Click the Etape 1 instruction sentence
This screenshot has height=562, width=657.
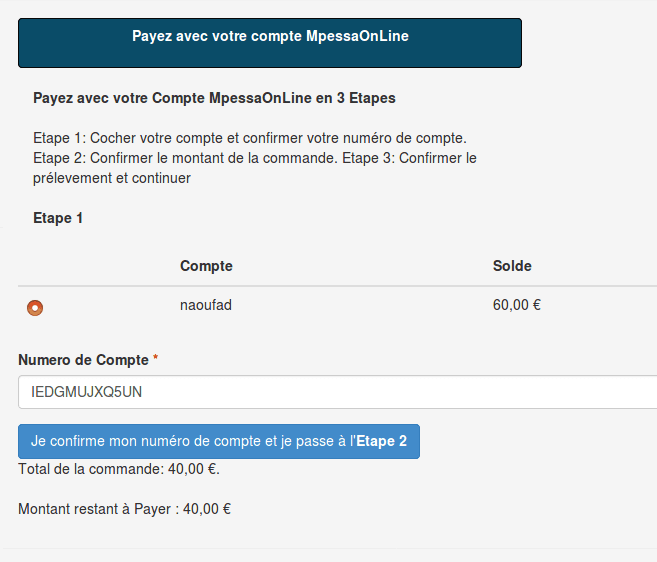point(250,138)
